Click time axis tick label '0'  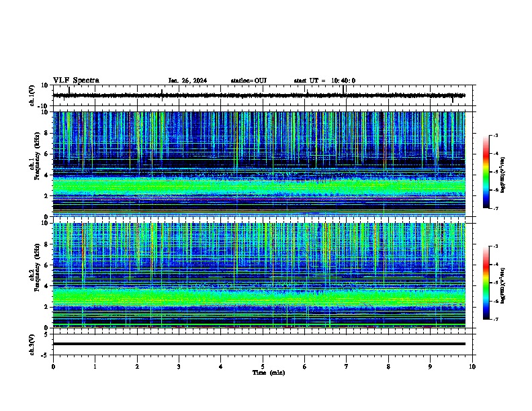tap(53, 367)
